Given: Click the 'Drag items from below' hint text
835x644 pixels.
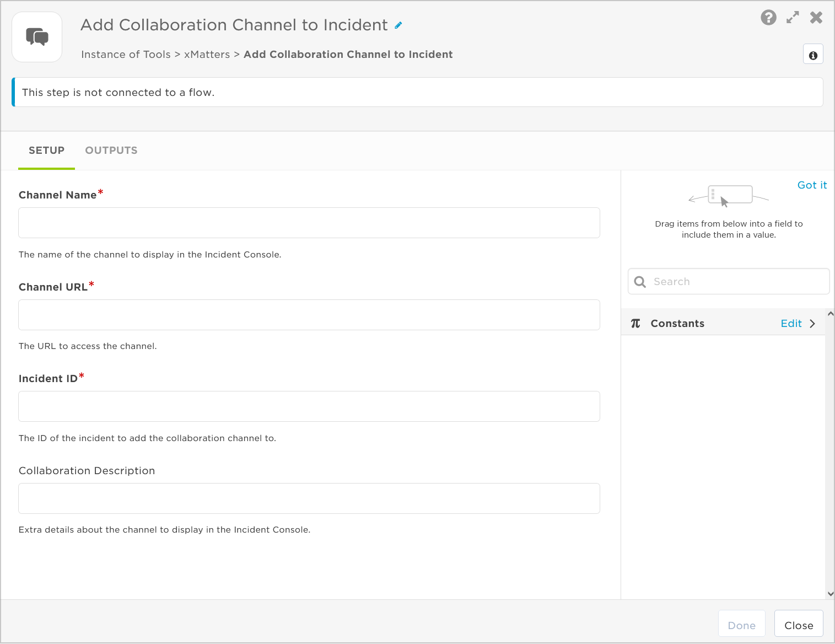Looking at the screenshot, I should [x=729, y=229].
